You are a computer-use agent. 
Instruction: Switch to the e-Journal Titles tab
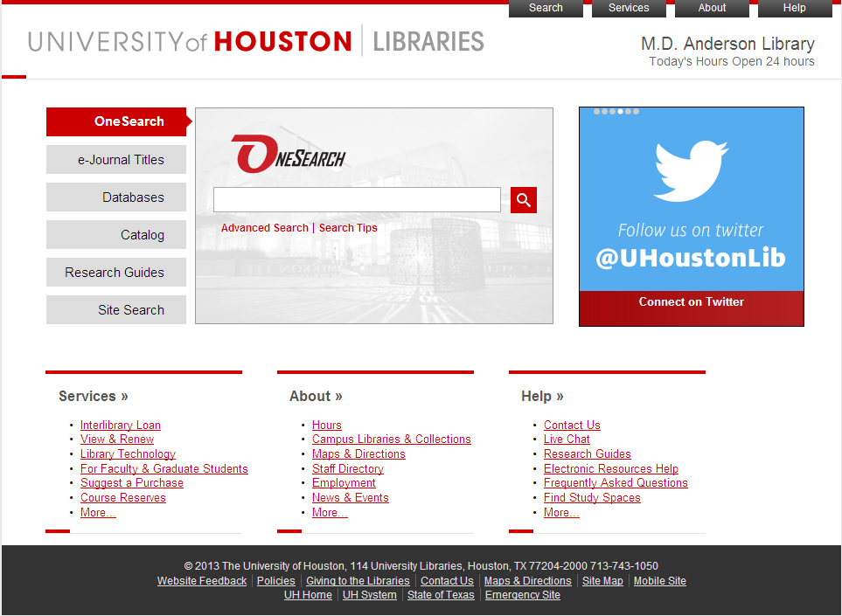116,159
